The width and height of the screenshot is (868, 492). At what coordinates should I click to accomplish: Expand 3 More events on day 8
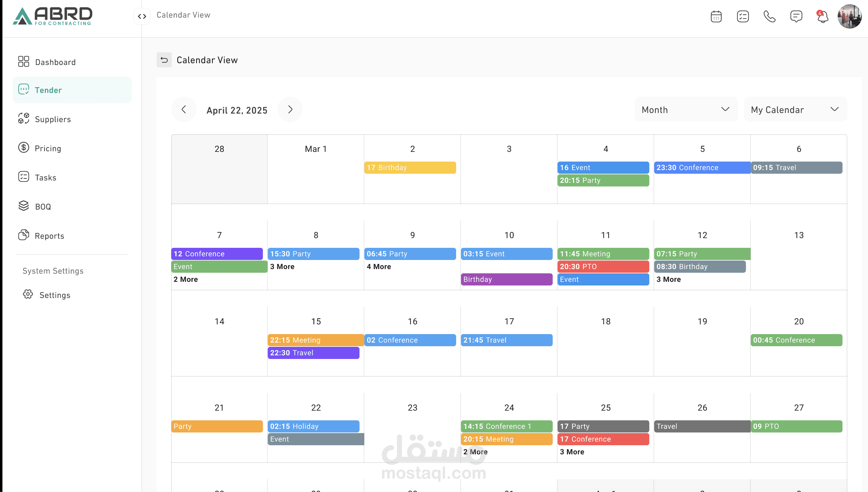(282, 267)
